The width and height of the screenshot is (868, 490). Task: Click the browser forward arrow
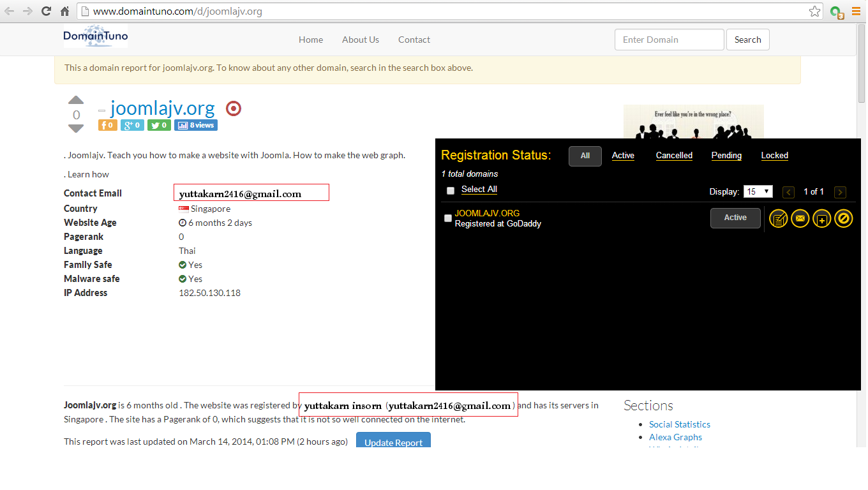(27, 11)
